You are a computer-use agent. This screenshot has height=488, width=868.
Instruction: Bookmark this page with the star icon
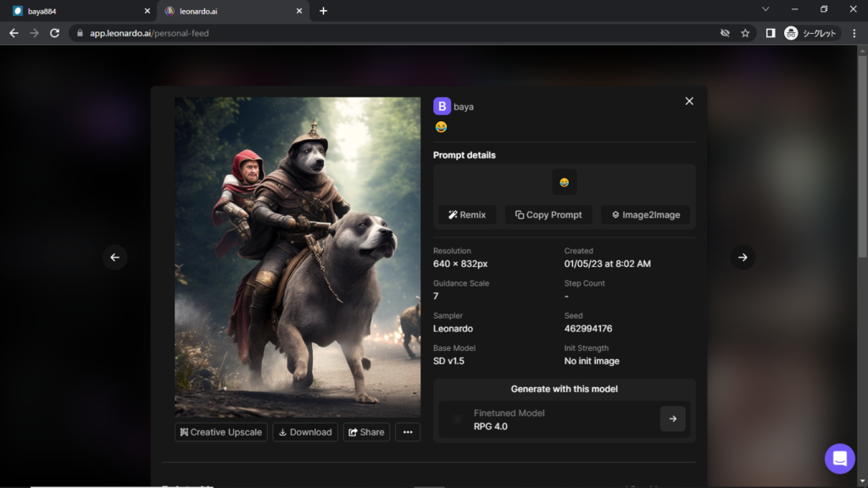tap(745, 33)
